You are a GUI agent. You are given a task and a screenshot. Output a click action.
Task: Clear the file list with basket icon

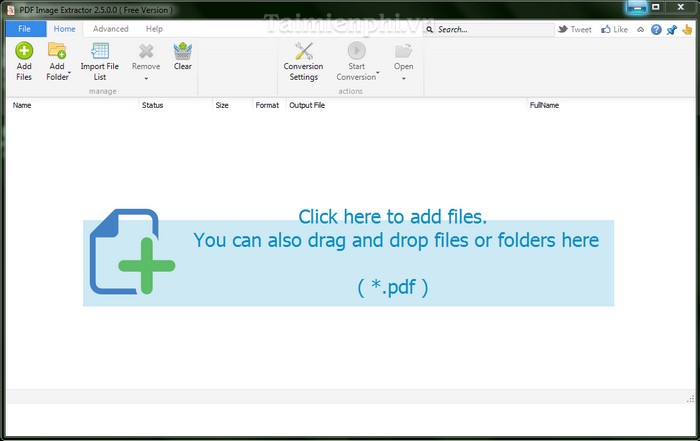183,50
